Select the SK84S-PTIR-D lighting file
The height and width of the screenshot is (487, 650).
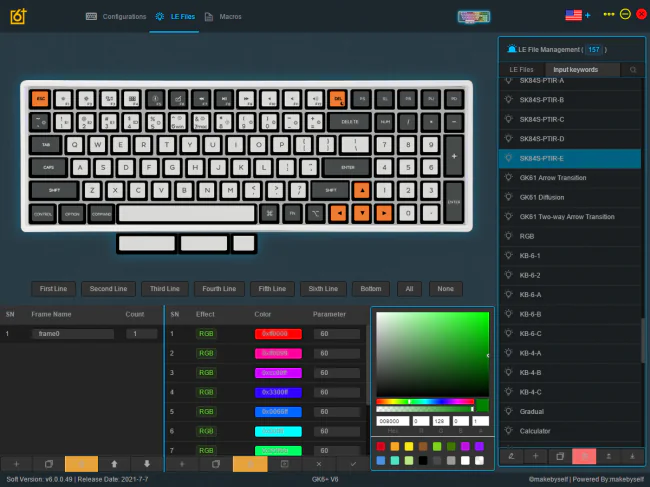coord(570,139)
